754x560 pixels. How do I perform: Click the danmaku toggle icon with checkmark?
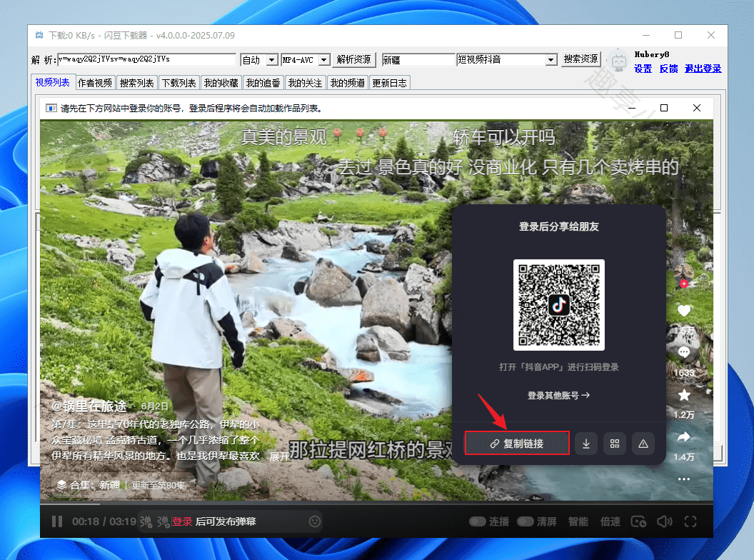[146, 521]
